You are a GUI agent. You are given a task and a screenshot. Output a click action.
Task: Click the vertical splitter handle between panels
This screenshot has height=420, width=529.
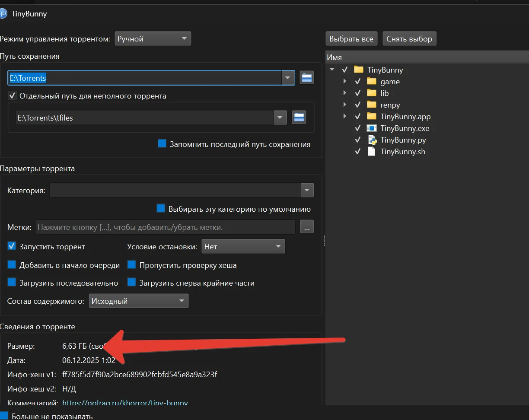pyautogui.click(x=324, y=241)
